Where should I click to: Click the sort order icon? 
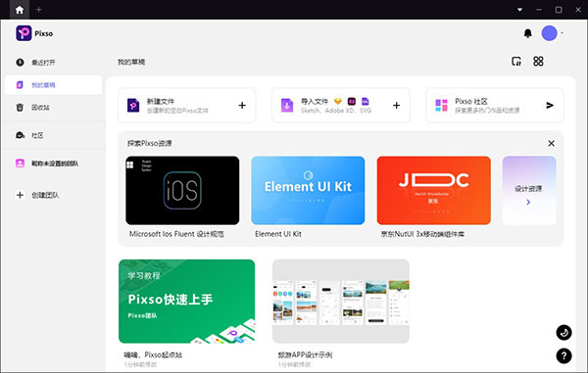pyautogui.click(x=516, y=62)
